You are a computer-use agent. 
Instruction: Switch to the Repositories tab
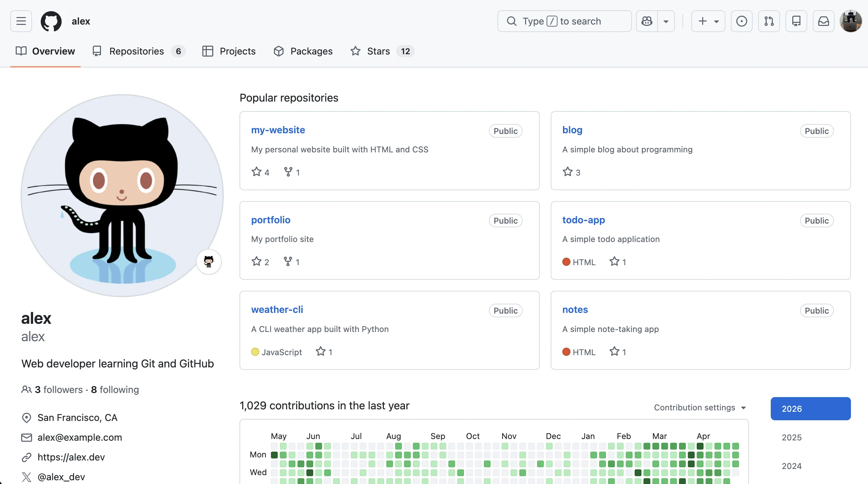139,51
